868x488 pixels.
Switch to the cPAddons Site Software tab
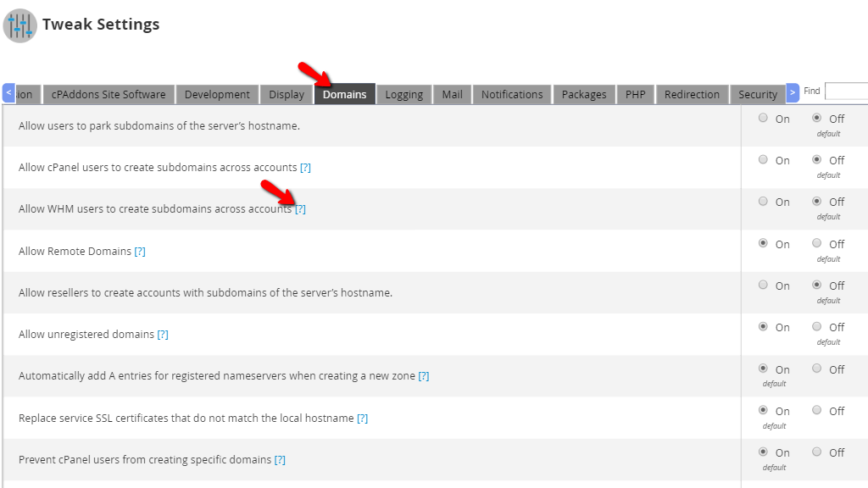[x=108, y=95]
